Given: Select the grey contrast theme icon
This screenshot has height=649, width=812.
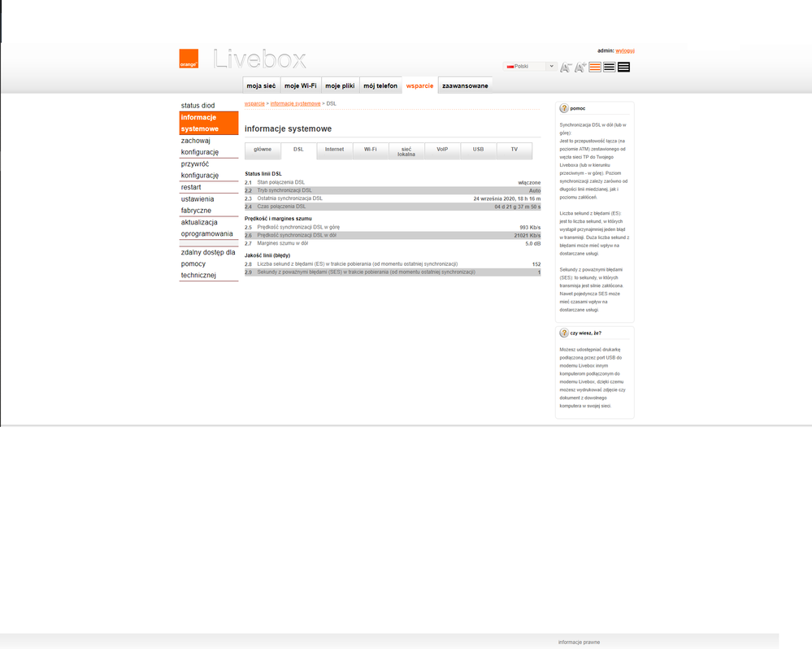Looking at the screenshot, I should coord(609,68).
